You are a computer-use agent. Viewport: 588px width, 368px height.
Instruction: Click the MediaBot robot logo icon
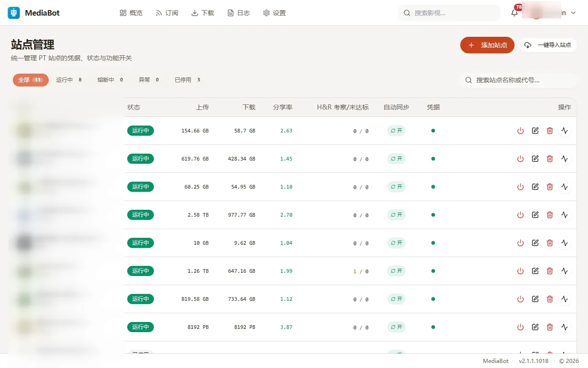(14, 13)
